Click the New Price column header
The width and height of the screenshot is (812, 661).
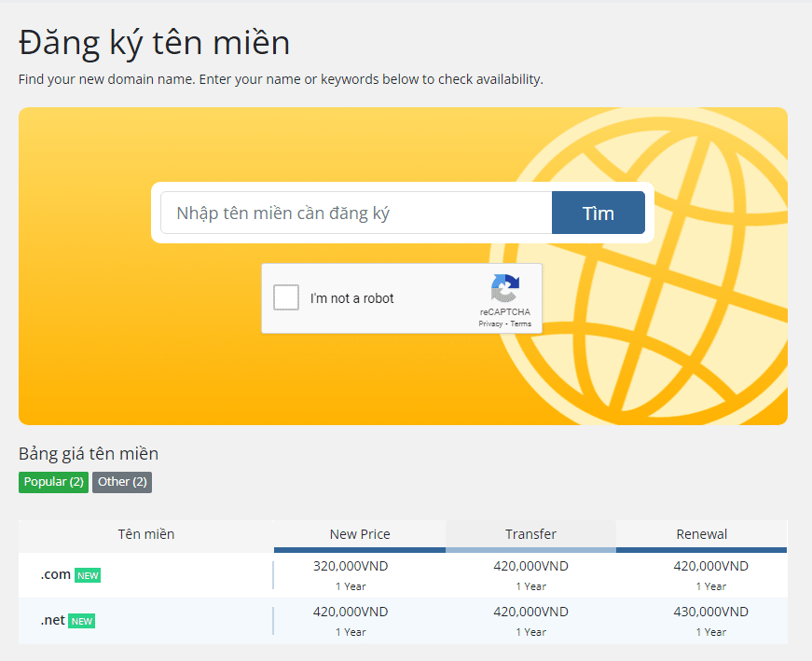click(x=360, y=534)
